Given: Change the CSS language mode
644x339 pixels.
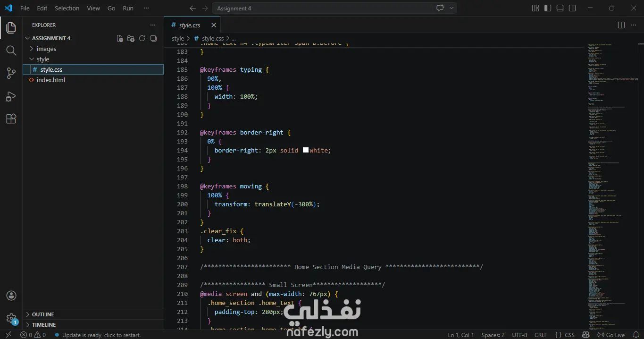Looking at the screenshot, I should pyautogui.click(x=569, y=335).
